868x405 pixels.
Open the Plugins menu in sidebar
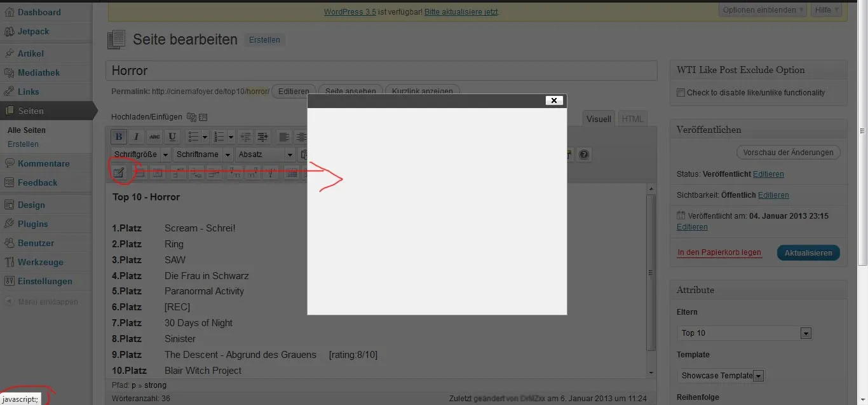point(33,224)
